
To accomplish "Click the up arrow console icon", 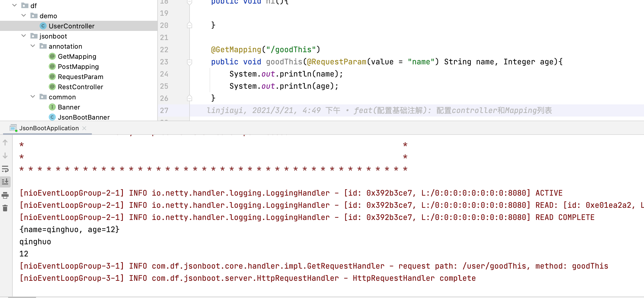I will click(x=5, y=143).
